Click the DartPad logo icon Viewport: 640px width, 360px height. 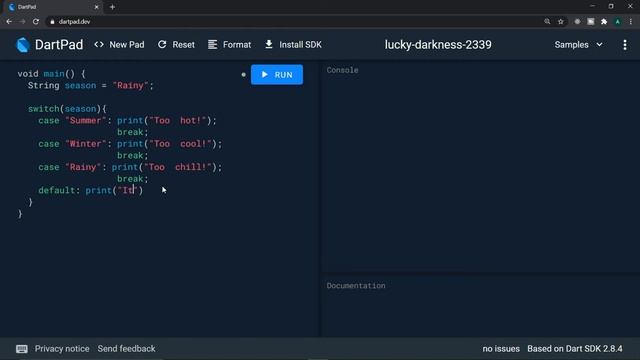(23, 45)
